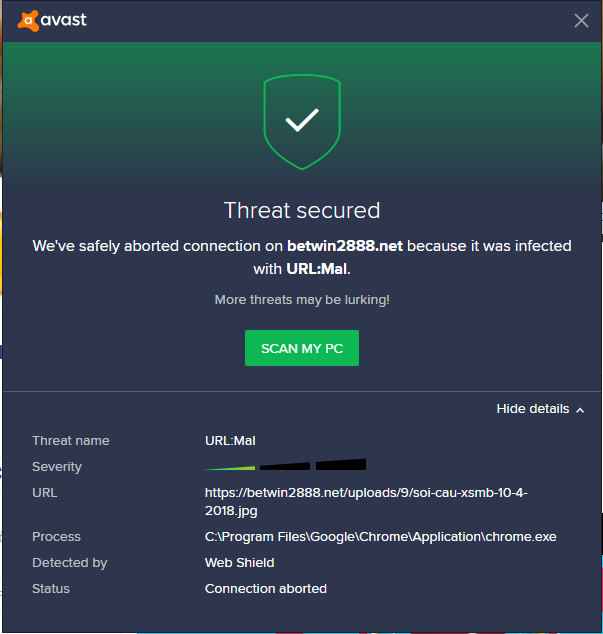Close the Avast threat popup
The width and height of the screenshot is (603, 634).
pyautogui.click(x=581, y=21)
